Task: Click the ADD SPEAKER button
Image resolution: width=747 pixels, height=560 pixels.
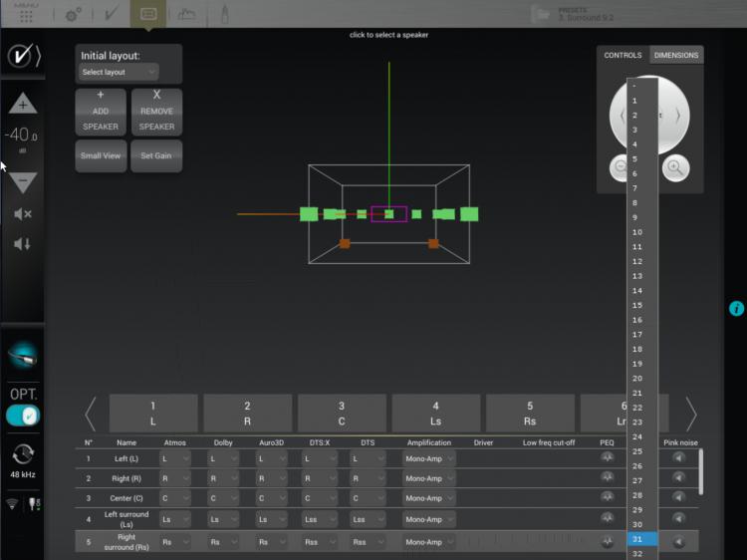Action: (x=101, y=112)
